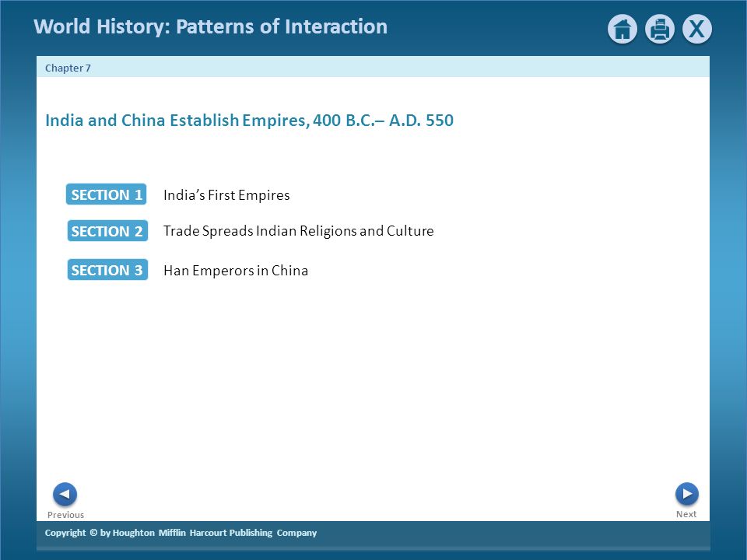The height and width of the screenshot is (560, 747).
Task: Click the 'World History: Patterns of Interaction' heading
Action: pyautogui.click(x=210, y=26)
